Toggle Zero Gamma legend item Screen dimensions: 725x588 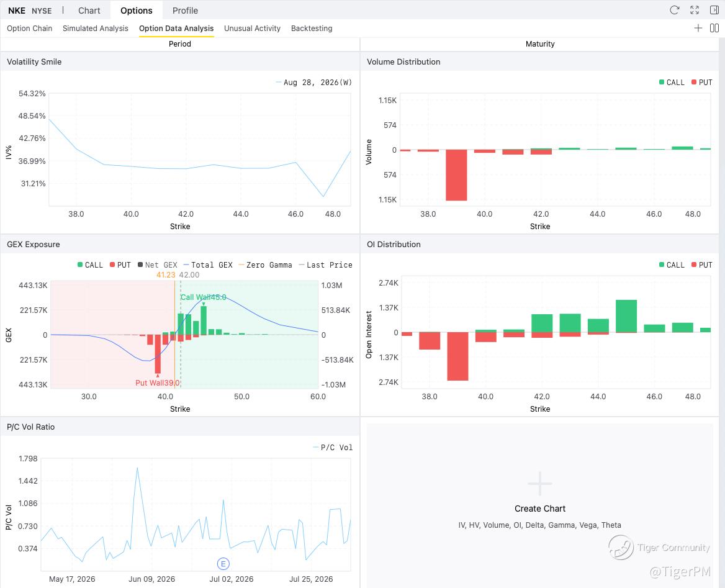click(x=266, y=265)
